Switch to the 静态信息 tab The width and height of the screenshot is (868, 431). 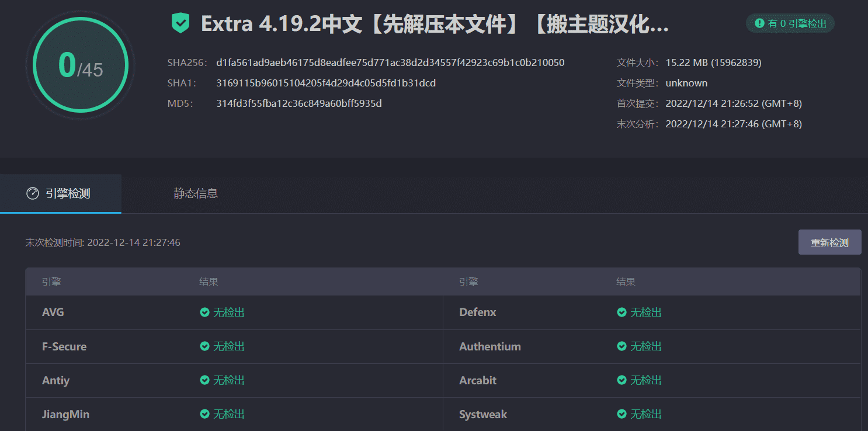[196, 193]
